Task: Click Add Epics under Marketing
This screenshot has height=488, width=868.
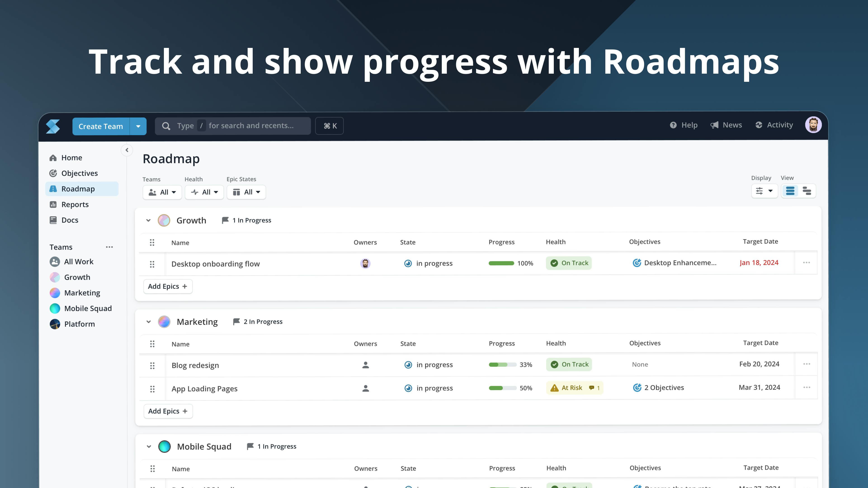Action: tap(168, 411)
